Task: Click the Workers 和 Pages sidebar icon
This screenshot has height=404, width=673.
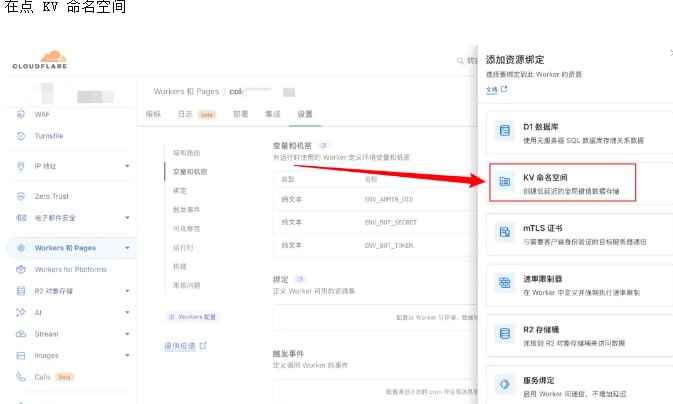Action: pos(21,248)
